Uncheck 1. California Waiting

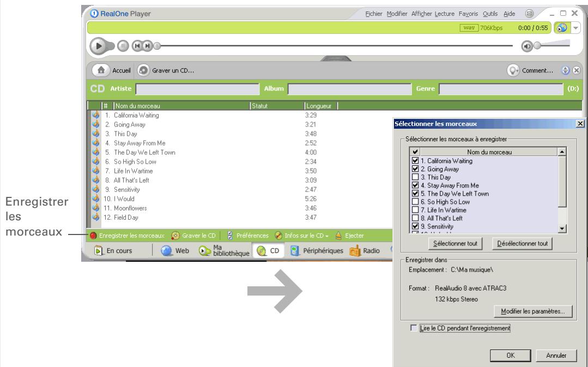(x=415, y=161)
